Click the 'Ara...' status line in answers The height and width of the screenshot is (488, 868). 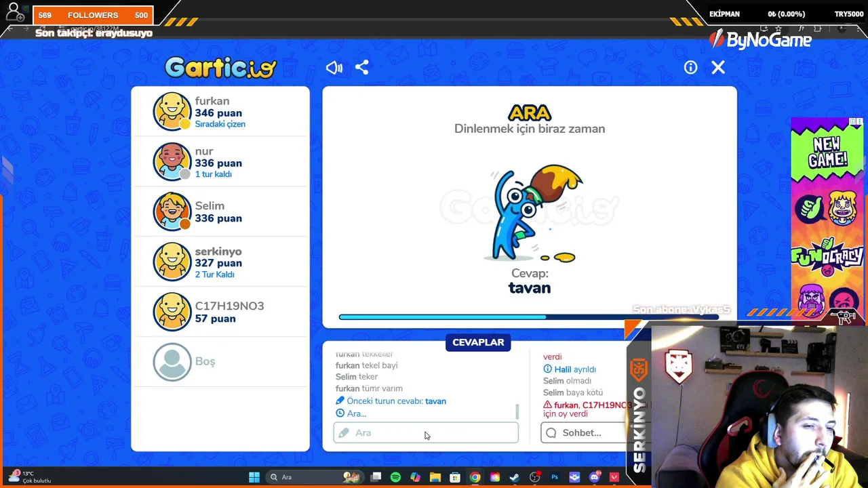[x=351, y=413]
